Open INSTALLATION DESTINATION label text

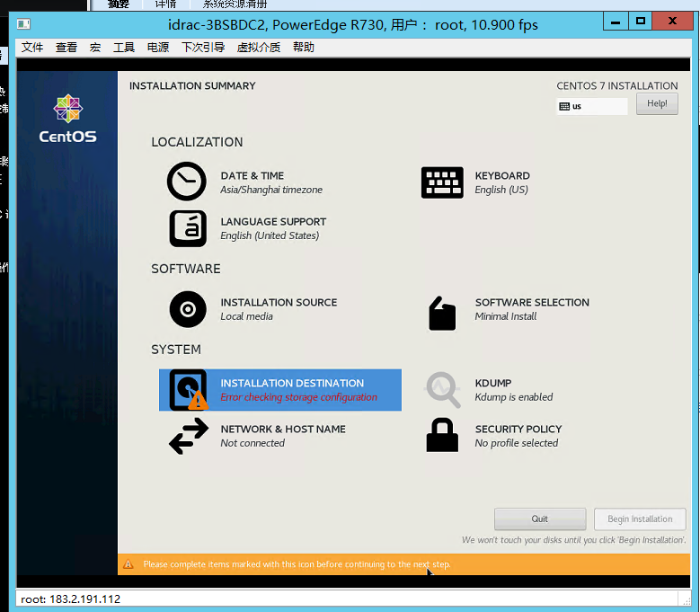pos(292,383)
